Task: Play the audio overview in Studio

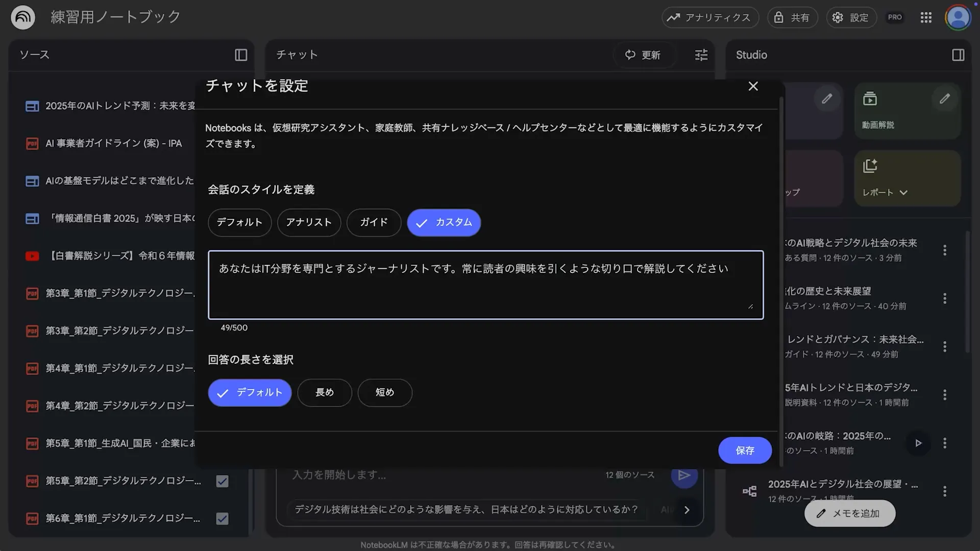Action: point(917,443)
